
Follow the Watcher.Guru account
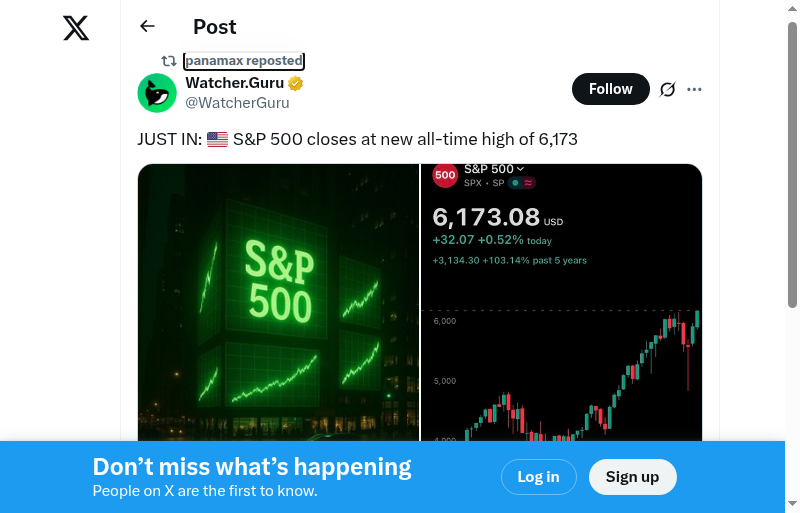(610, 89)
